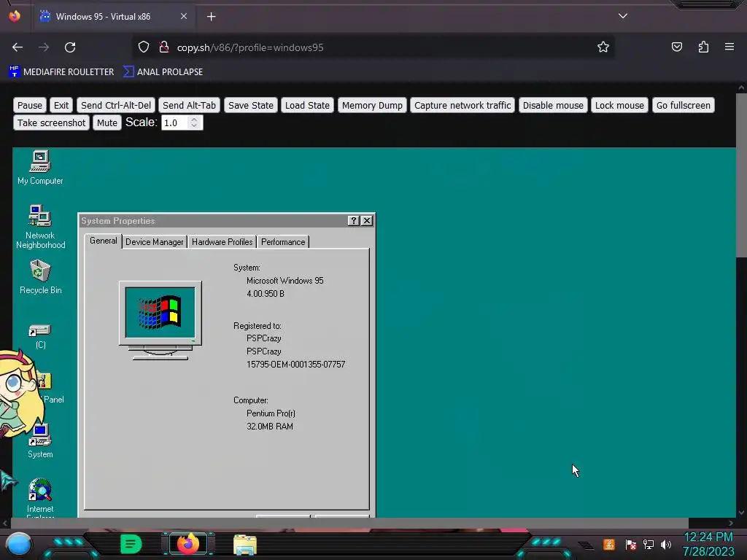Screen dimensions: 747x560
Task: Open the Firefox extensions puzzle icon
Action: coord(703,47)
